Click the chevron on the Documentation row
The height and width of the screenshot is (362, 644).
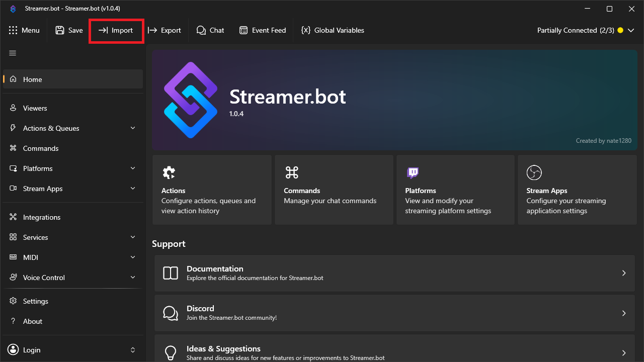624,273
